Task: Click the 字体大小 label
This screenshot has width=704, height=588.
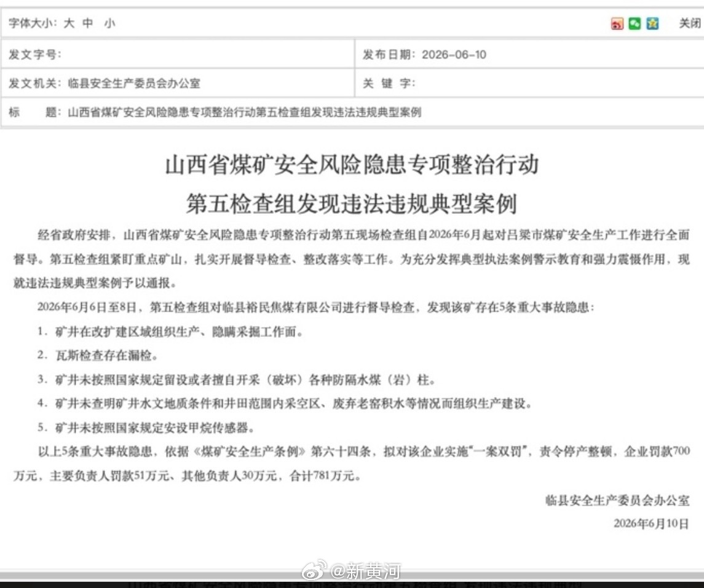Action: [x=33, y=23]
